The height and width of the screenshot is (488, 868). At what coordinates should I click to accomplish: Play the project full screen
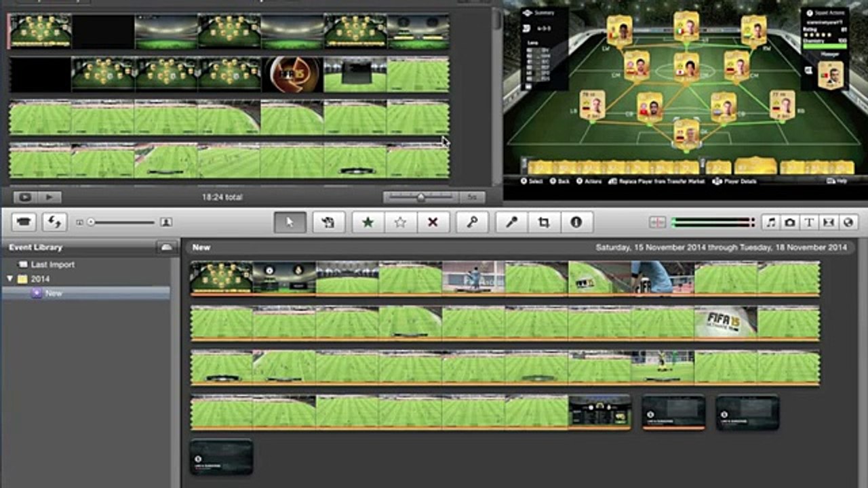26,197
